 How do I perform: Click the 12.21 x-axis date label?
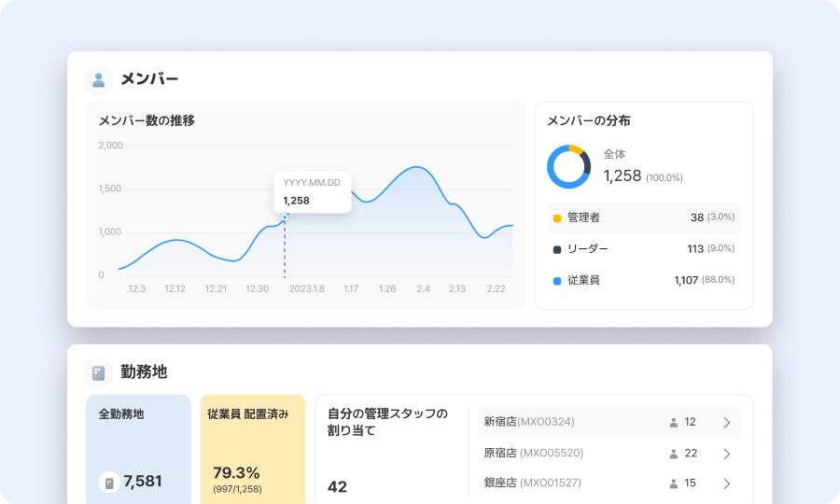coord(216,288)
